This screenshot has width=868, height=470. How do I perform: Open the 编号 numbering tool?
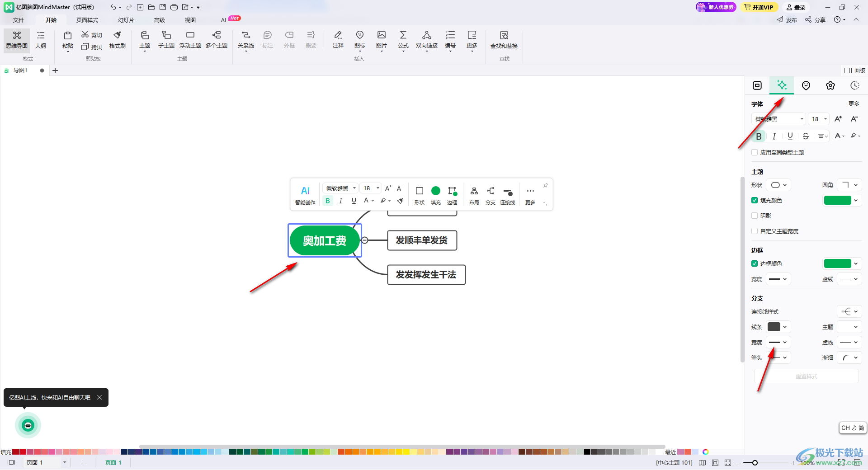[450, 40]
